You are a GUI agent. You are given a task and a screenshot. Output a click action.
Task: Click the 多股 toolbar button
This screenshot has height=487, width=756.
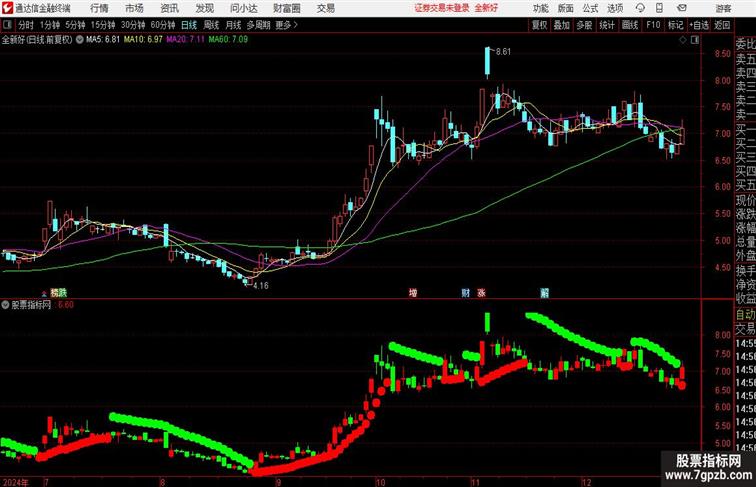pos(584,25)
